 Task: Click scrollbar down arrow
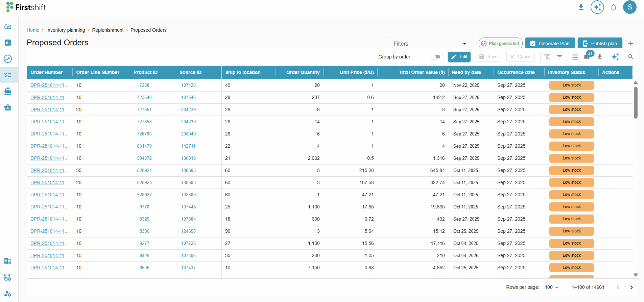[x=636, y=275]
